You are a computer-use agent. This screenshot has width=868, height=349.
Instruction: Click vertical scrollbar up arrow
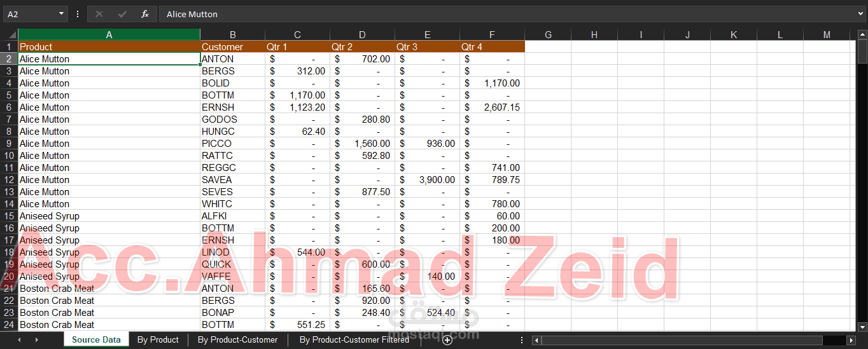pos(862,34)
